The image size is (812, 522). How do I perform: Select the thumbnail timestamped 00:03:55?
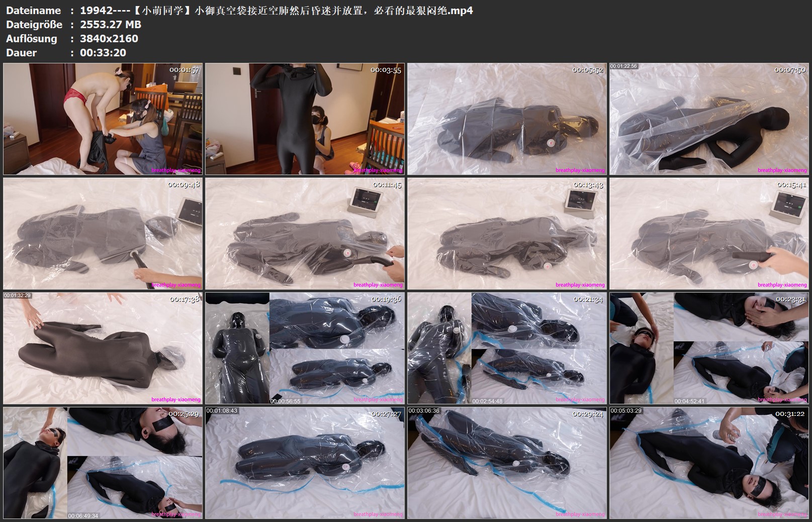coord(305,119)
